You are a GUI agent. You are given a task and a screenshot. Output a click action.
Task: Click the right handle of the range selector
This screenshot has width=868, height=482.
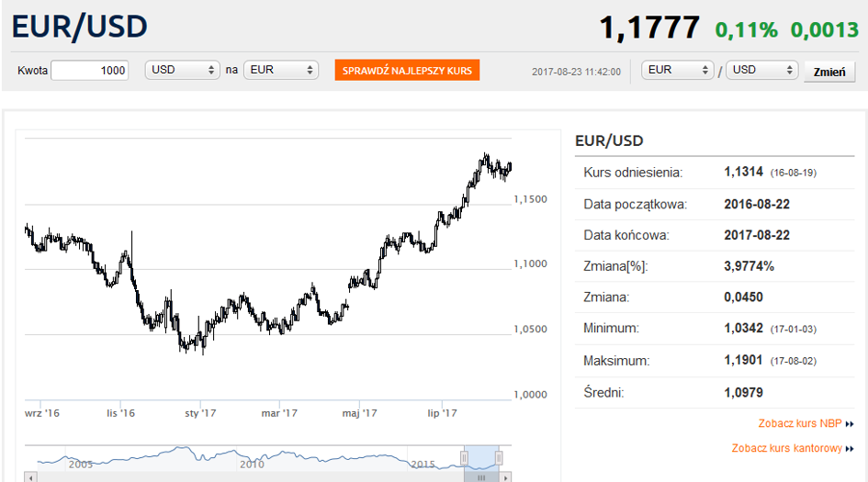click(x=499, y=458)
